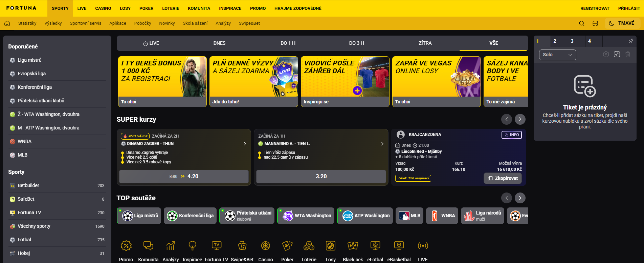Open Hokej in the Sporty list
Screen dimensions: 644x263
click(x=57, y=253)
